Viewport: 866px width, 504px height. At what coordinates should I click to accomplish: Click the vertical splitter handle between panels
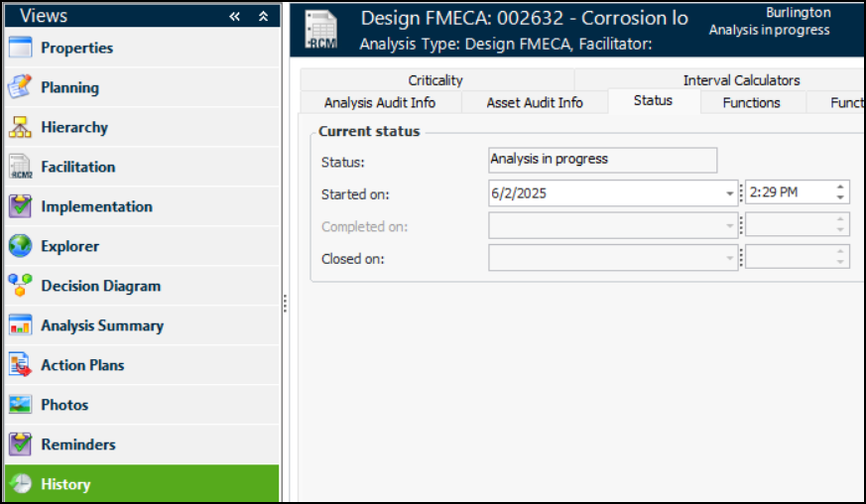click(x=285, y=304)
